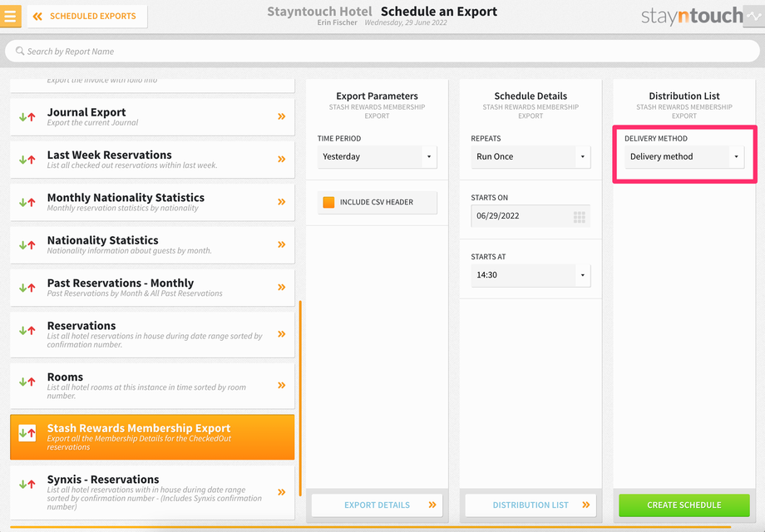Select Past Reservations - Monthly title text
The height and width of the screenshot is (532, 765).
pyautogui.click(x=121, y=283)
